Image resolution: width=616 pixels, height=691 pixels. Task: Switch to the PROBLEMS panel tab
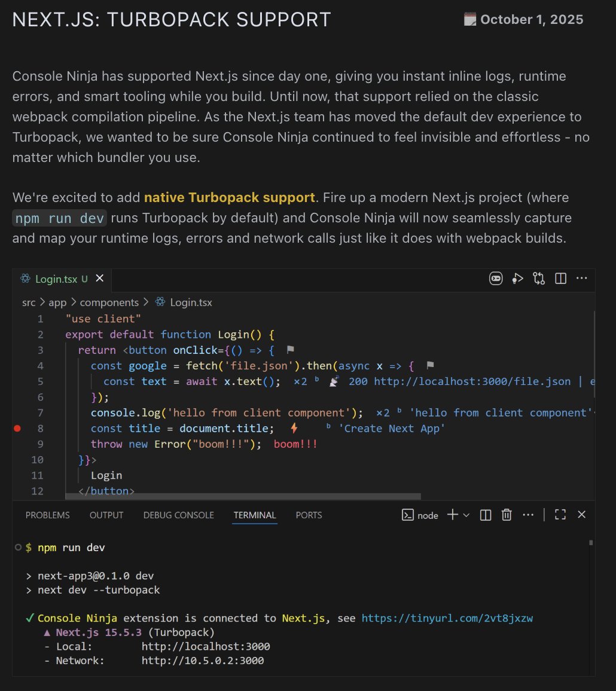click(48, 515)
